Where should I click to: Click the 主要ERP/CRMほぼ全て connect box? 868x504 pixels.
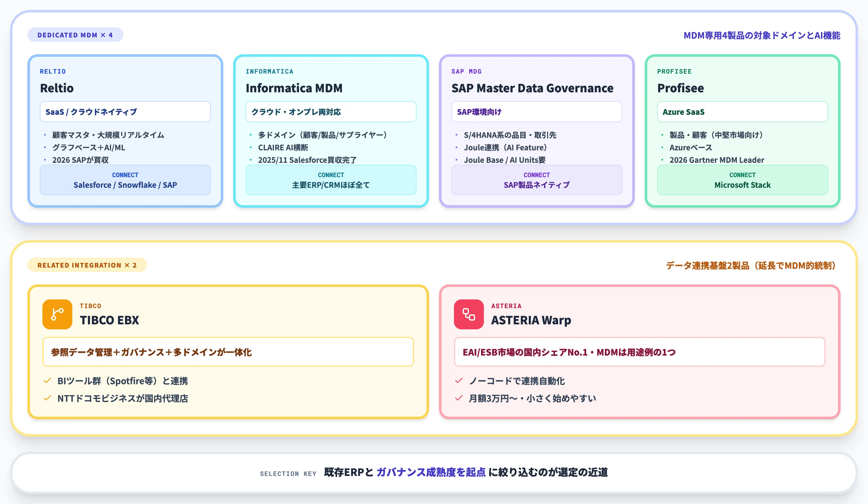point(331,180)
